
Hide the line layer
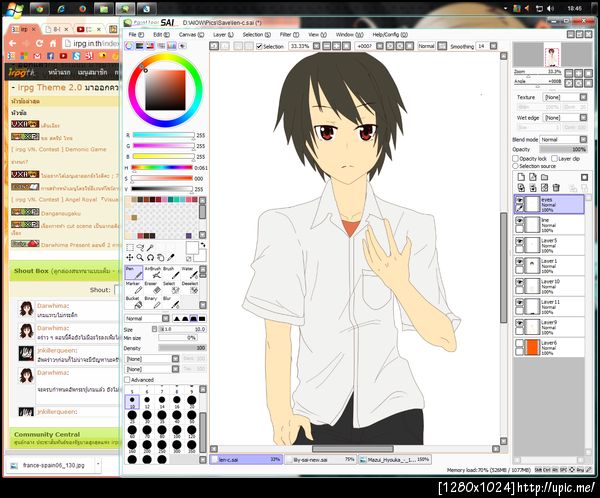point(519,220)
